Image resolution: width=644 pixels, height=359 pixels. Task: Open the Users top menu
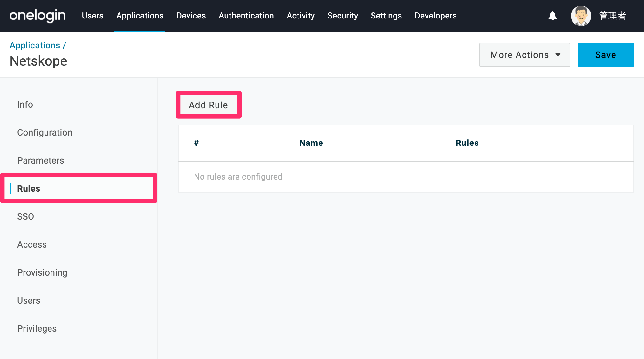click(92, 16)
